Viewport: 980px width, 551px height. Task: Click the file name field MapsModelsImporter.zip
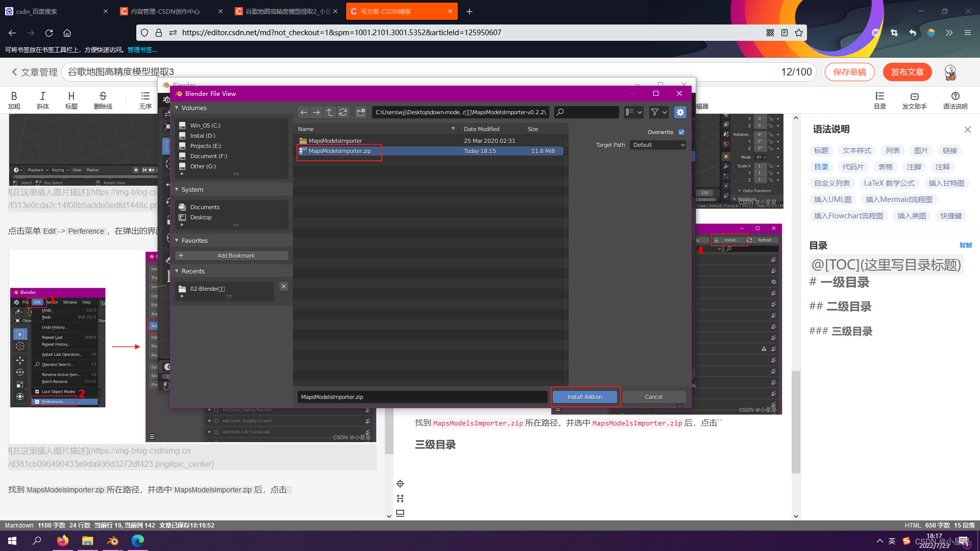click(x=422, y=397)
